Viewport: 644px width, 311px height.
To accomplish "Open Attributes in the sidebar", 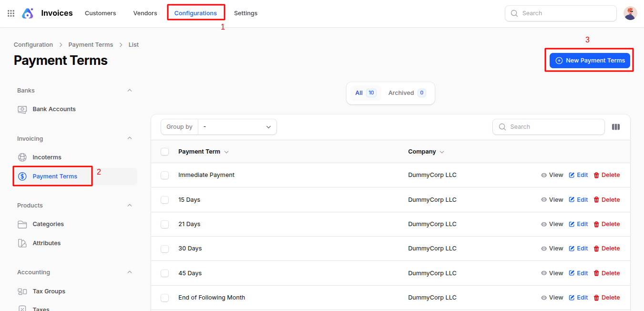I will (x=46, y=243).
